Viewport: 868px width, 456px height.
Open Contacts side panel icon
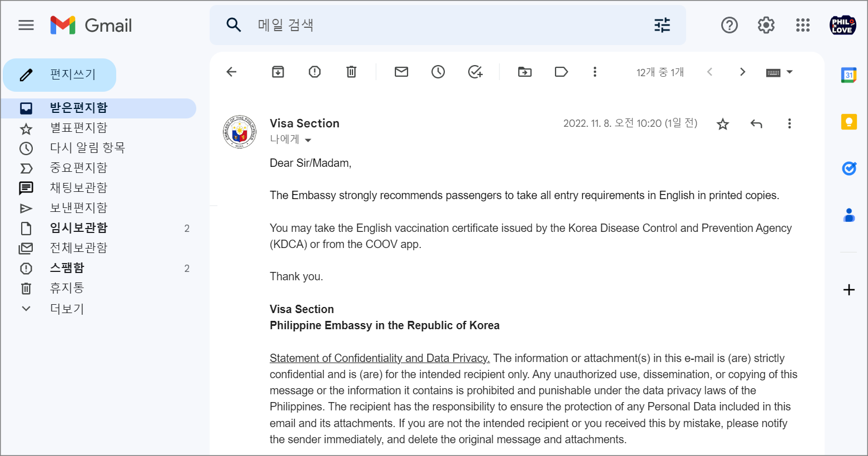(x=849, y=215)
